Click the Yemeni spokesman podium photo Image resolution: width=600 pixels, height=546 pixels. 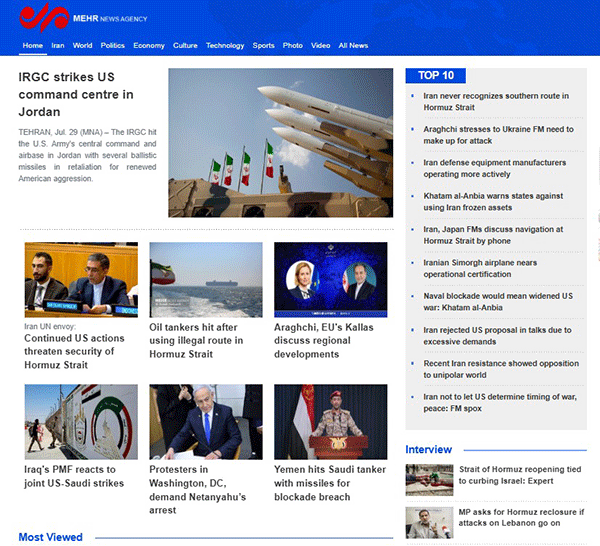(331, 422)
